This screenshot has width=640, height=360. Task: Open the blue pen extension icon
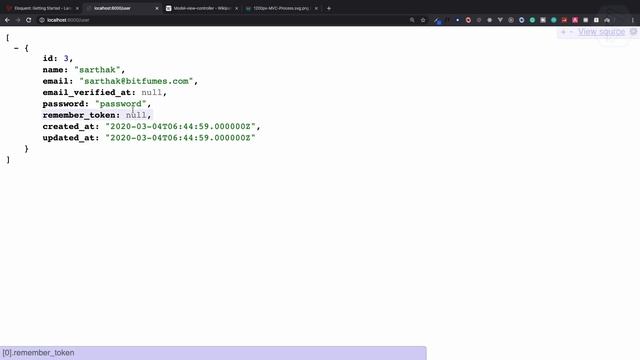tap(437, 20)
